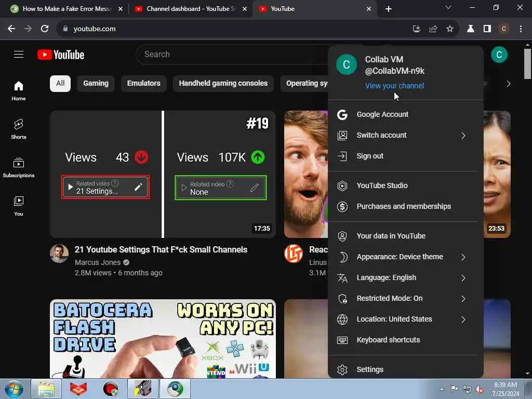Open the surprised bearded man video thumbnail
Screen dimensions: 532x399
click(305, 174)
